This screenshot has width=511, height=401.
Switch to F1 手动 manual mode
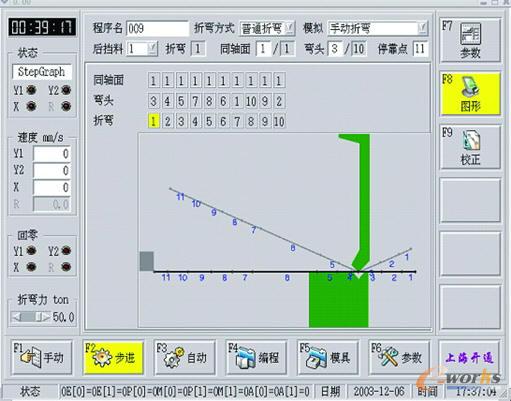tap(42, 358)
